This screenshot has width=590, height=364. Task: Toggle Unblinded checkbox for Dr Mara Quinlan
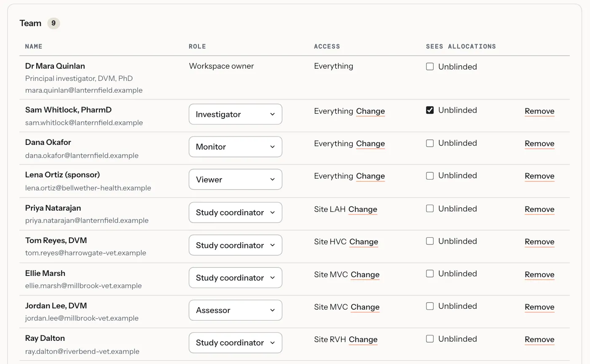(x=430, y=67)
